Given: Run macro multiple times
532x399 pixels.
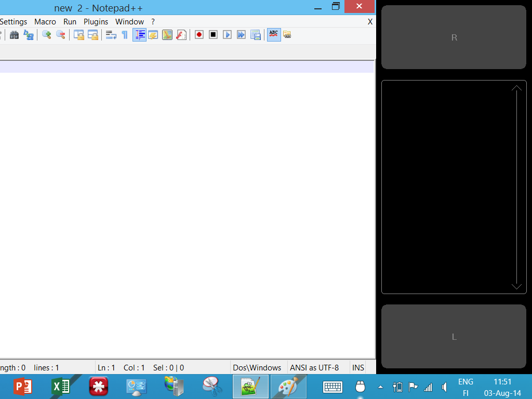Looking at the screenshot, I should (x=241, y=35).
